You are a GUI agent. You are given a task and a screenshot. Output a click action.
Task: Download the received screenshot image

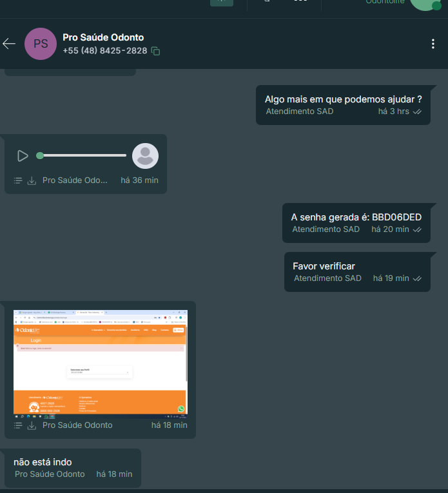tap(32, 425)
